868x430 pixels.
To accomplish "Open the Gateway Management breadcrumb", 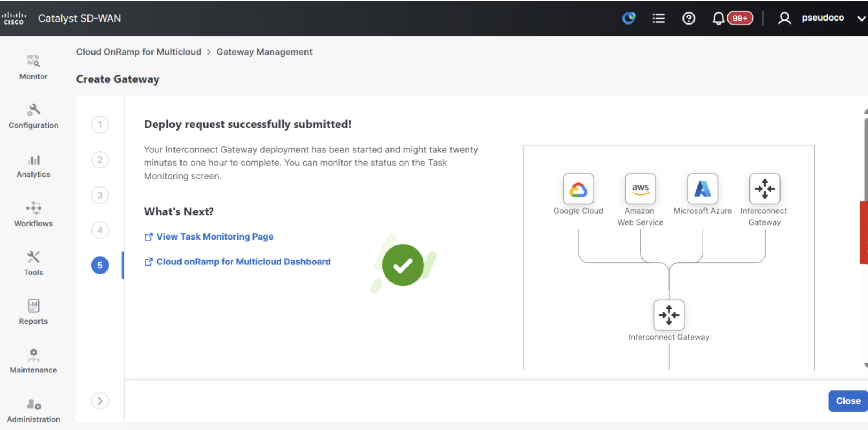I will pos(264,52).
